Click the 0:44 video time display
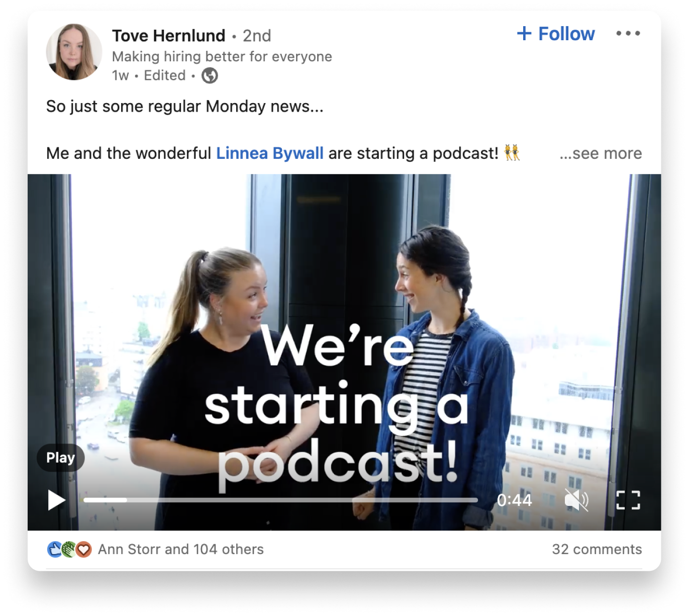Image resolution: width=689 pixels, height=616 pixels. coord(514,500)
